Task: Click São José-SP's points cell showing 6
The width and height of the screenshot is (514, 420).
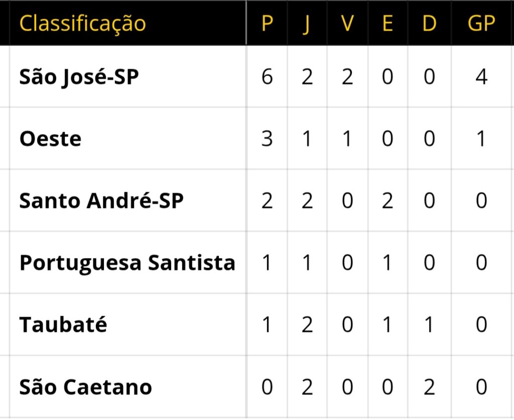Action: [267, 77]
